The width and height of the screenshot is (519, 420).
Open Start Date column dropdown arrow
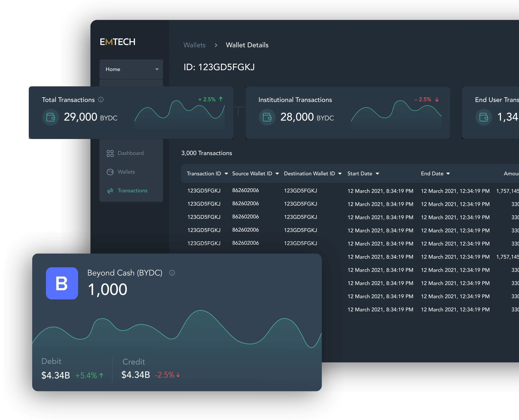(x=377, y=174)
